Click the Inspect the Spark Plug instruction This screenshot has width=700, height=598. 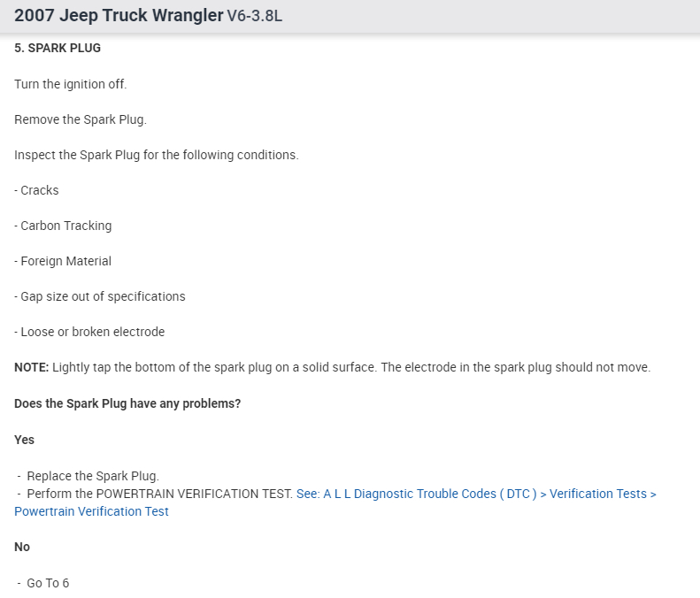(x=157, y=155)
